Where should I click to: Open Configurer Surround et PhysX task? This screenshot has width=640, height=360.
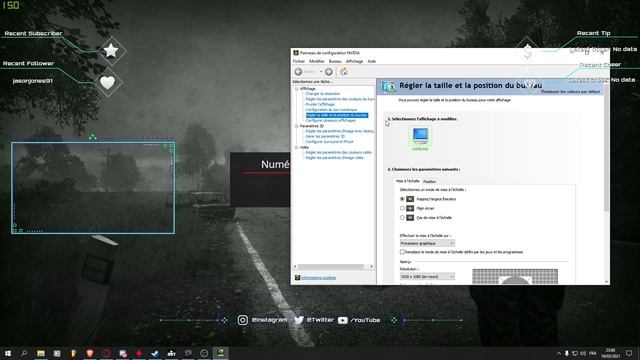(x=329, y=142)
